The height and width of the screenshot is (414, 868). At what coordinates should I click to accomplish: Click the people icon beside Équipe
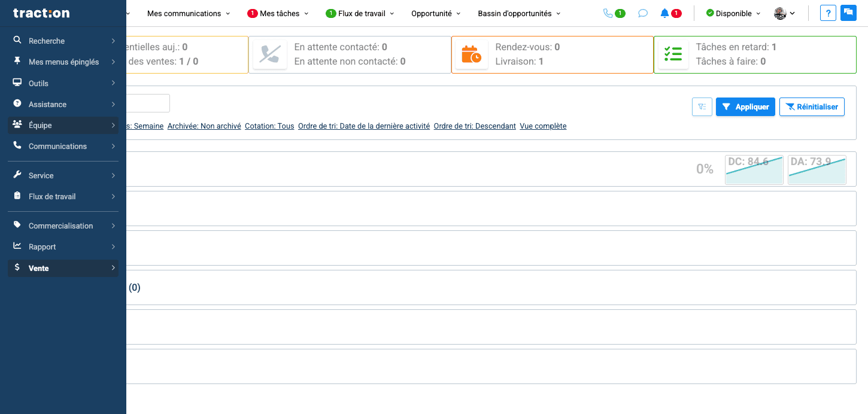pyautogui.click(x=17, y=125)
